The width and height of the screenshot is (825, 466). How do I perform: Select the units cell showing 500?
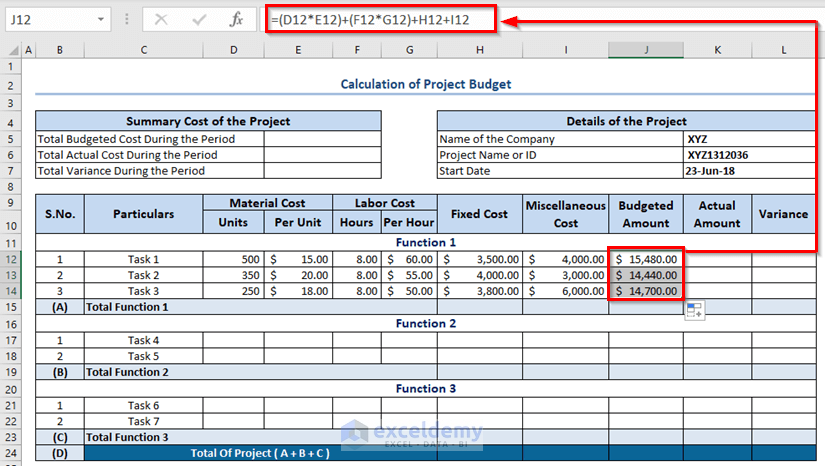pos(234,259)
